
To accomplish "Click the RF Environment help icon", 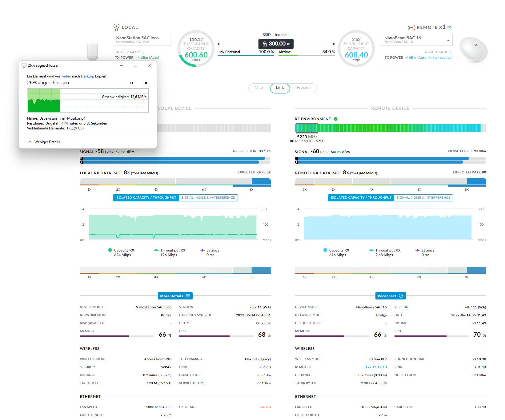I will pyautogui.click(x=336, y=119).
